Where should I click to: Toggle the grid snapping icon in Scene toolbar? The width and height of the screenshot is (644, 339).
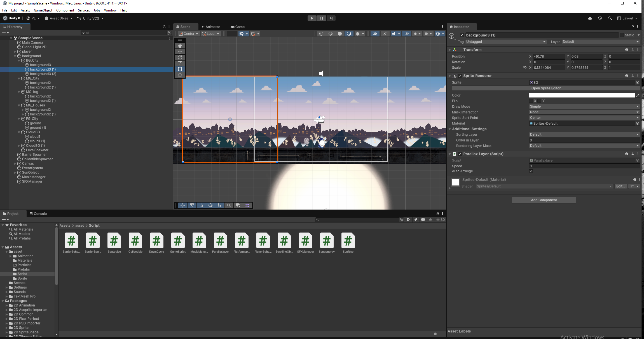pos(242,34)
